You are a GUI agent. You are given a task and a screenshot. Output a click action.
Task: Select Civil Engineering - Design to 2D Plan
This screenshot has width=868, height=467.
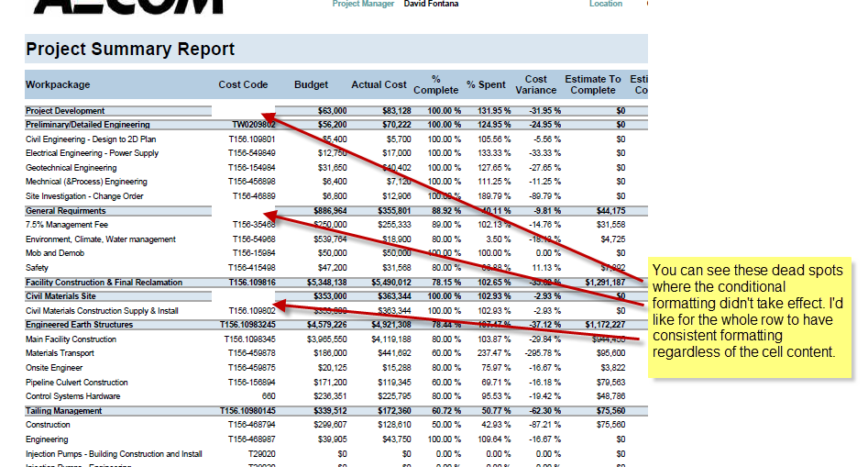click(91, 139)
